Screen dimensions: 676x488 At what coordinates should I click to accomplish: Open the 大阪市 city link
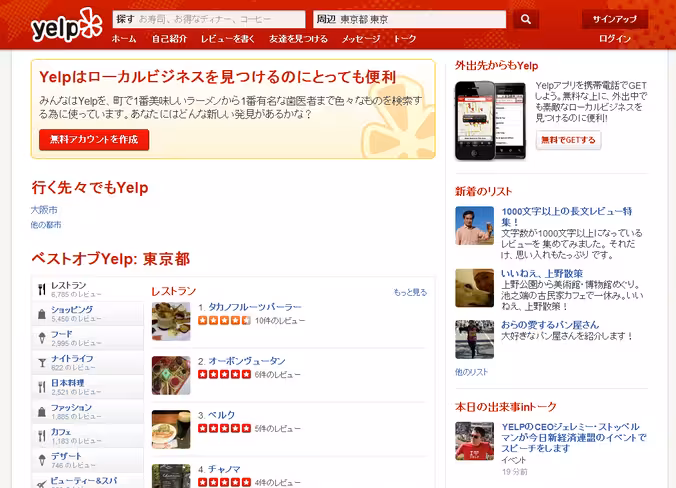point(44,210)
